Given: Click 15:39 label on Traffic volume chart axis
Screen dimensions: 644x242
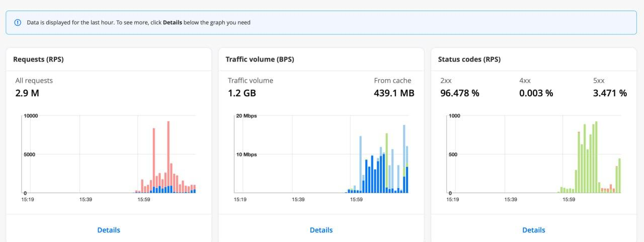Looking at the screenshot, I should pos(298,200).
